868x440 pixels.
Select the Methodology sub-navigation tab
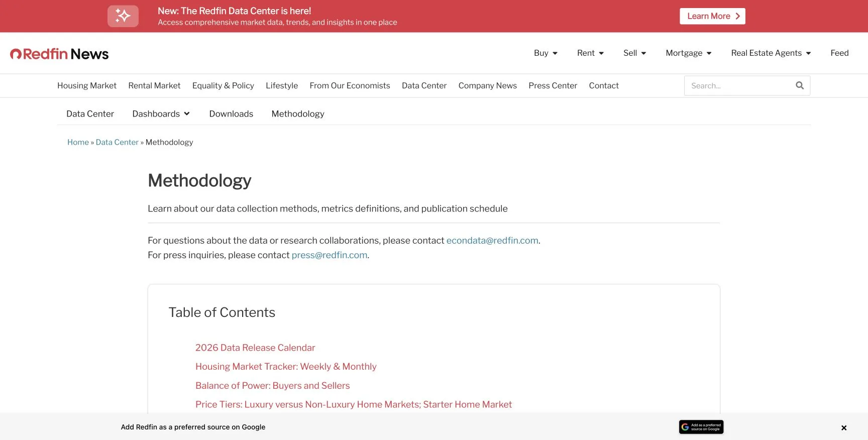click(298, 114)
